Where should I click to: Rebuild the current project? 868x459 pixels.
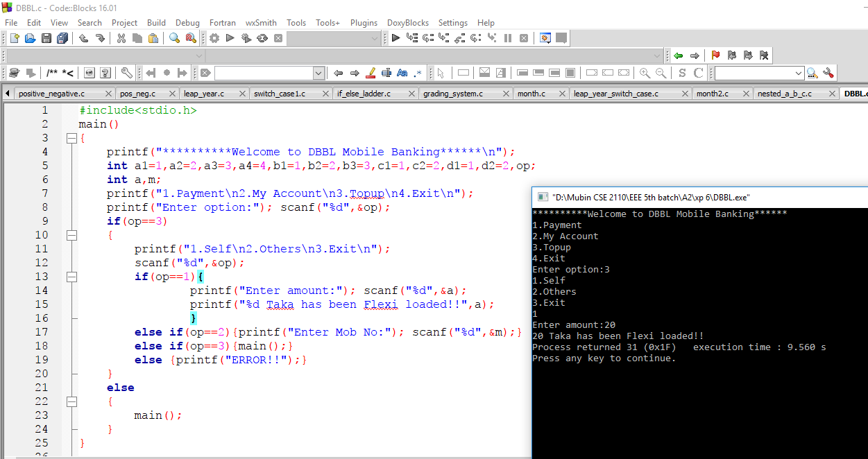click(261, 37)
